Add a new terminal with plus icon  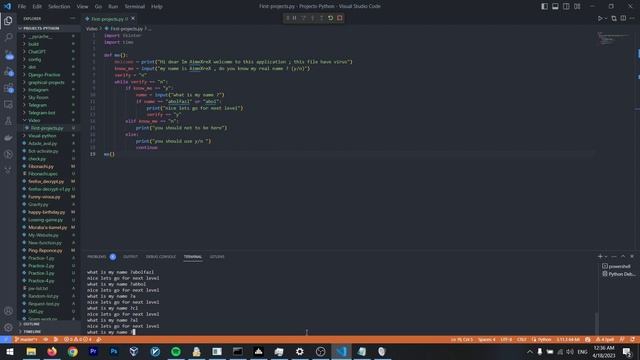[600, 256]
